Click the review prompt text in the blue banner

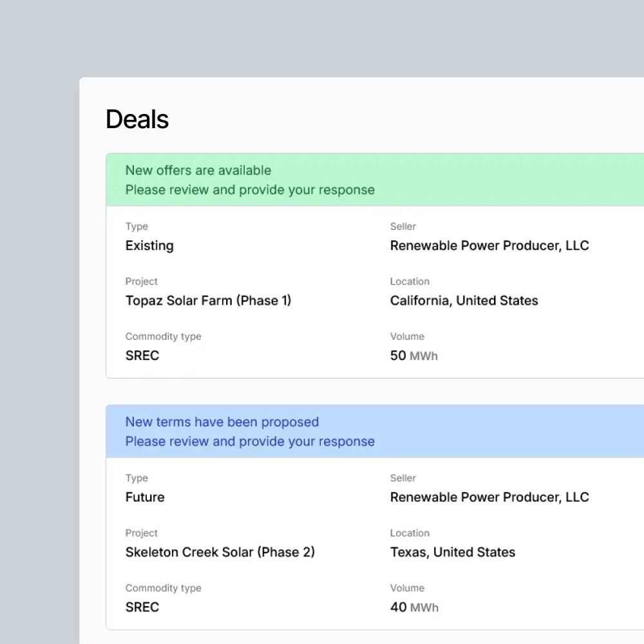pos(250,442)
